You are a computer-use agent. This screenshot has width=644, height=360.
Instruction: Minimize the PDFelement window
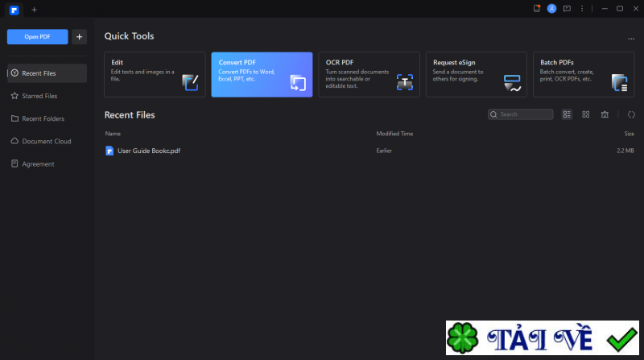(605, 9)
